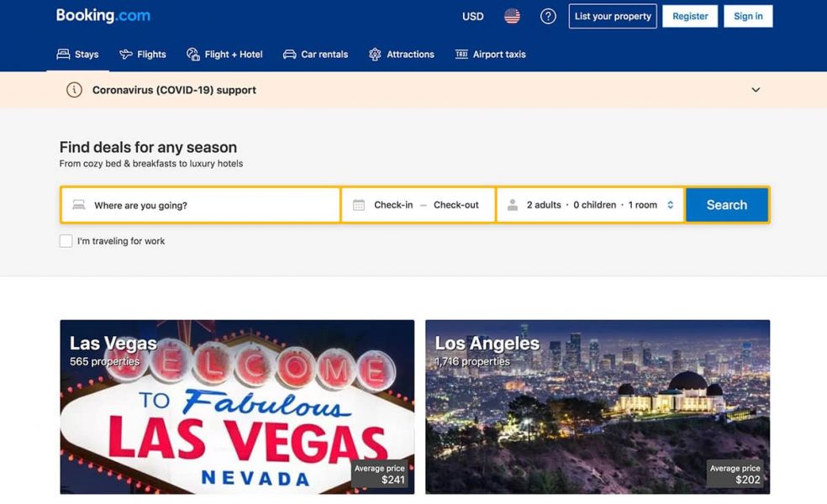Expand the Coronavirus support banner chevron
Image resolution: width=827 pixels, height=504 pixels.
pyautogui.click(x=756, y=90)
